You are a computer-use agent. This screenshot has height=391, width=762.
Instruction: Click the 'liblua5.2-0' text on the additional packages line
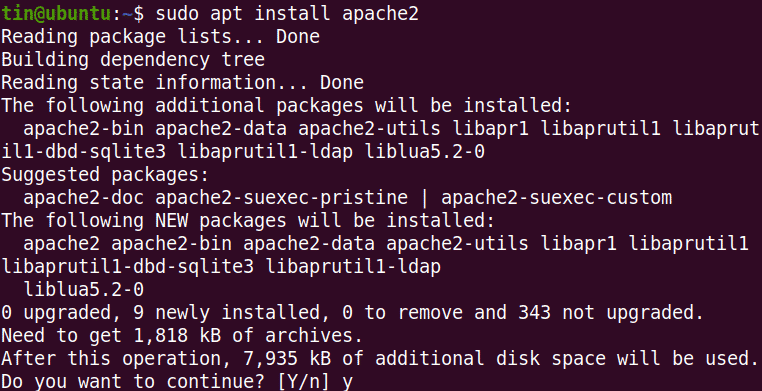click(x=425, y=152)
